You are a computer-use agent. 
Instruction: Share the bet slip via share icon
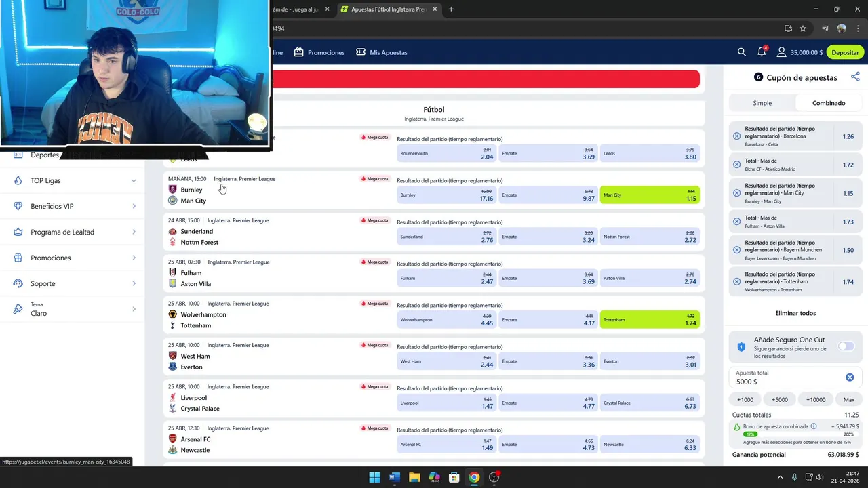tap(855, 77)
